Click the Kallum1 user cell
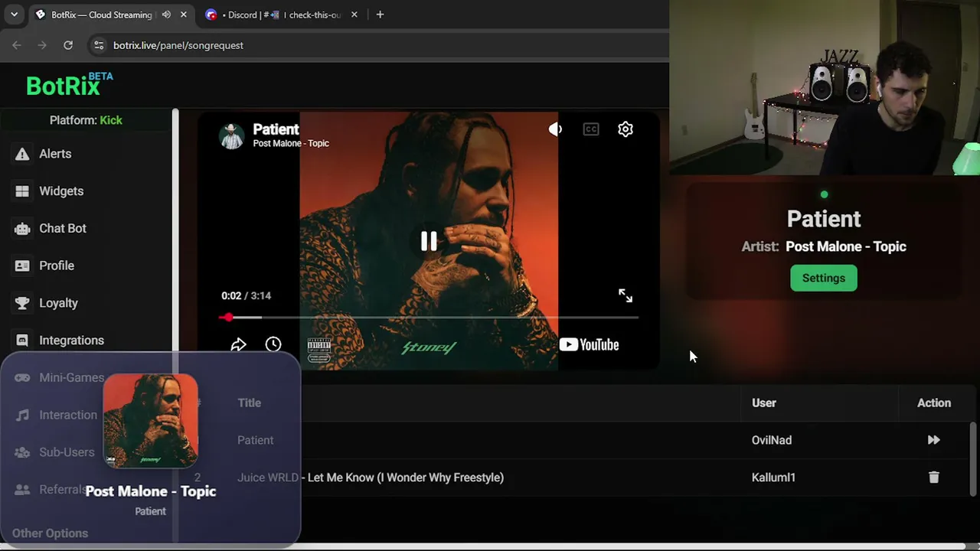The height and width of the screenshot is (551, 980). tap(773, 478)
